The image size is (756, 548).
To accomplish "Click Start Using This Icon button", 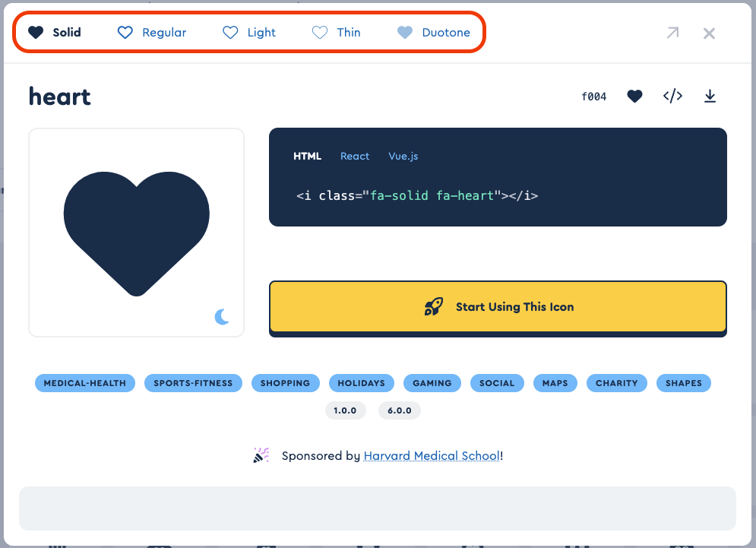I will point(498,307).
